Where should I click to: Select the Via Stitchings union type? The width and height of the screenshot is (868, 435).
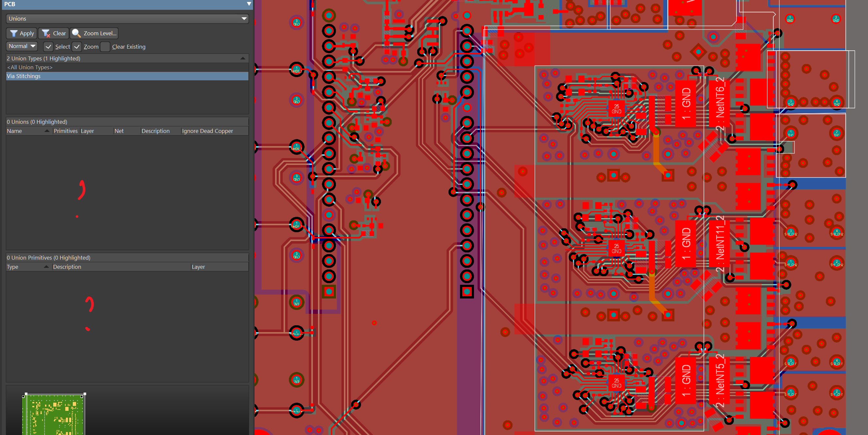tap(24, 76)
